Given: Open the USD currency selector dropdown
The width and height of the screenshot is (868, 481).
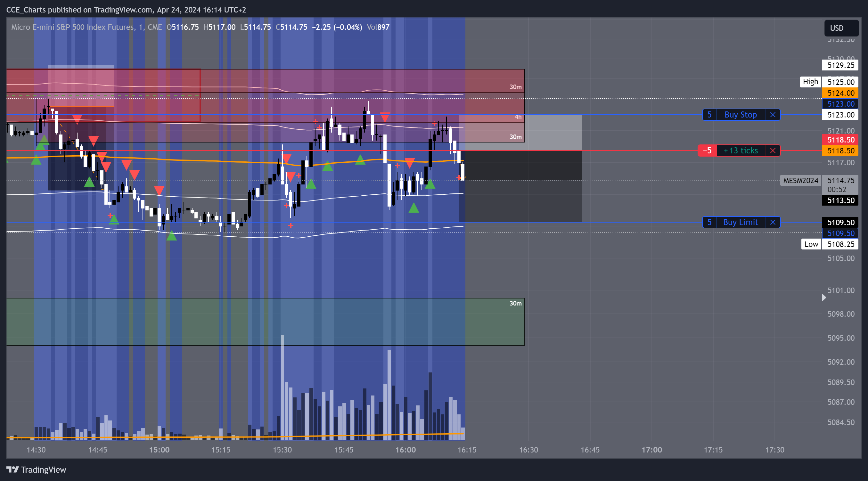Looking at the screenshot, I should [x=839, y=28].
